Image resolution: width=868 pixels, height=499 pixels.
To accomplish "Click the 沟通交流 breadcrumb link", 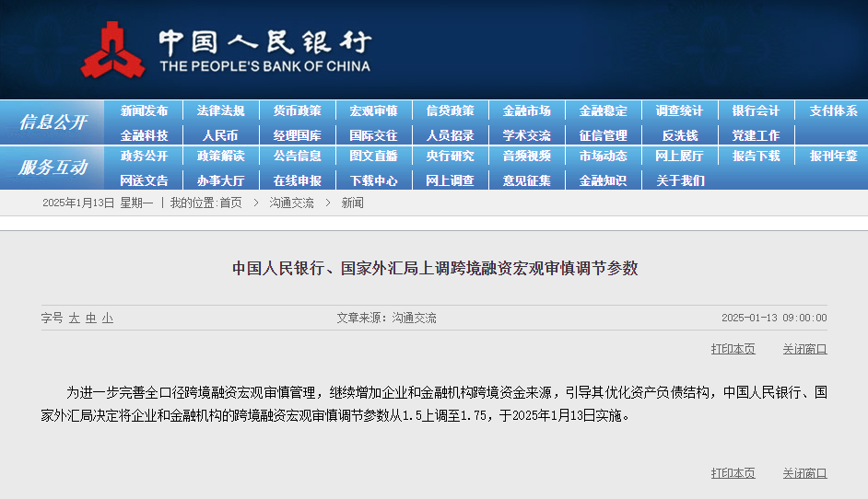I will point(291,203).
